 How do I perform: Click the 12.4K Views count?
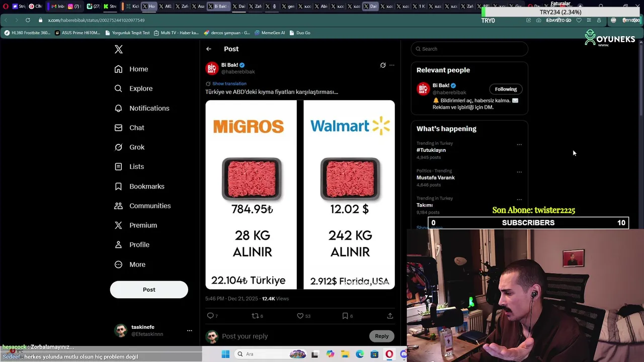pyautogui.click(x=275, y=299)
